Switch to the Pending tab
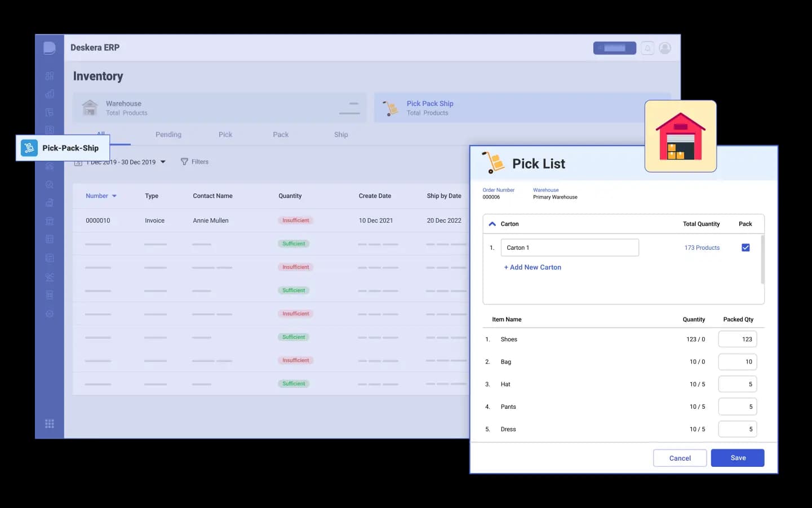Screen dimensions: 812x508 pos(168,135)
